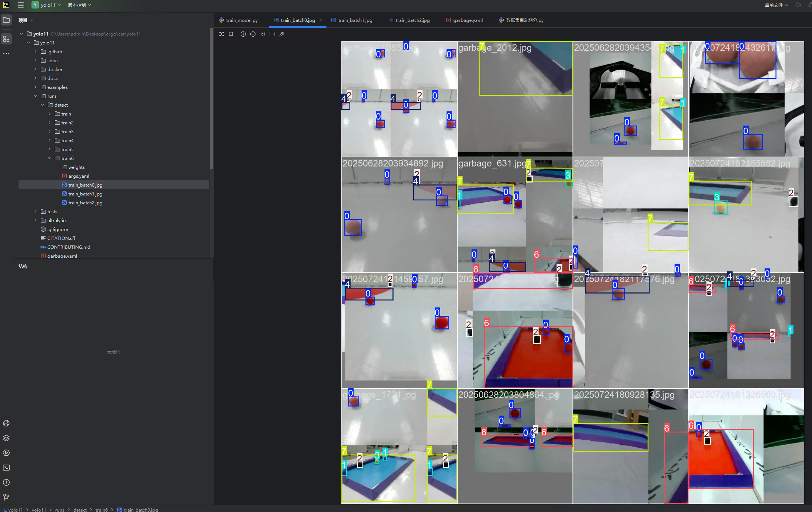This screenshot has width=812, height=512.
Task: Open the yolo11 project dropdown
Action: coord(46,5)
